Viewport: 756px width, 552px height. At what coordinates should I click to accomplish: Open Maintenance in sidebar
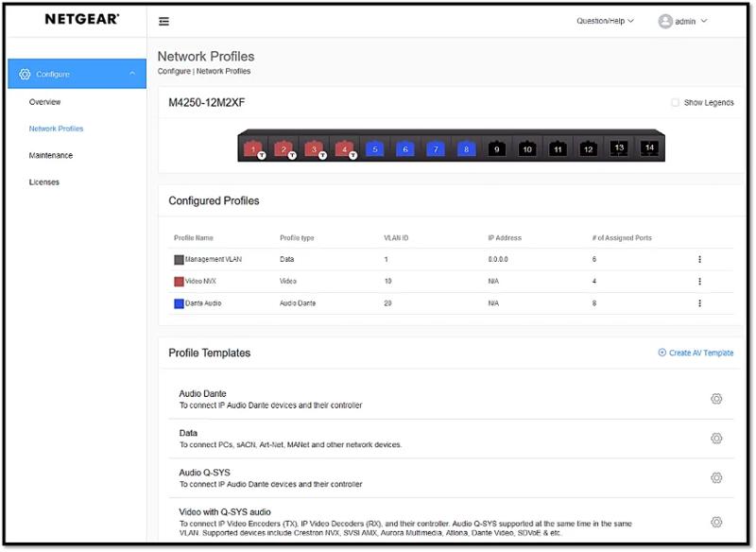point(51,155)
